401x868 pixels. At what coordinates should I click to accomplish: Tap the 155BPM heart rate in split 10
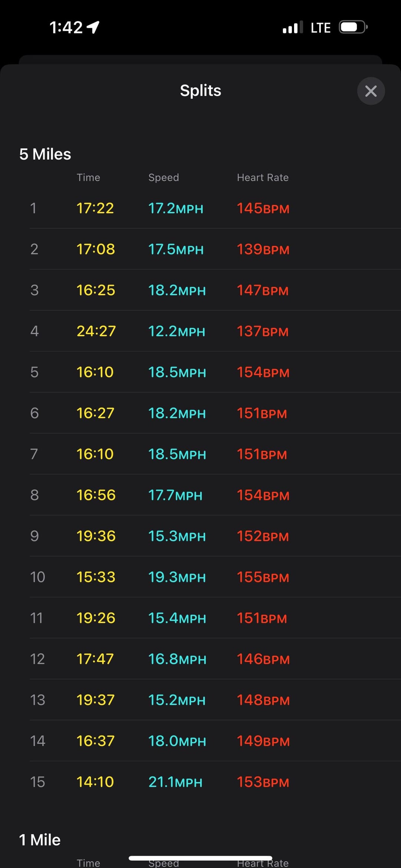pos(263,577)
